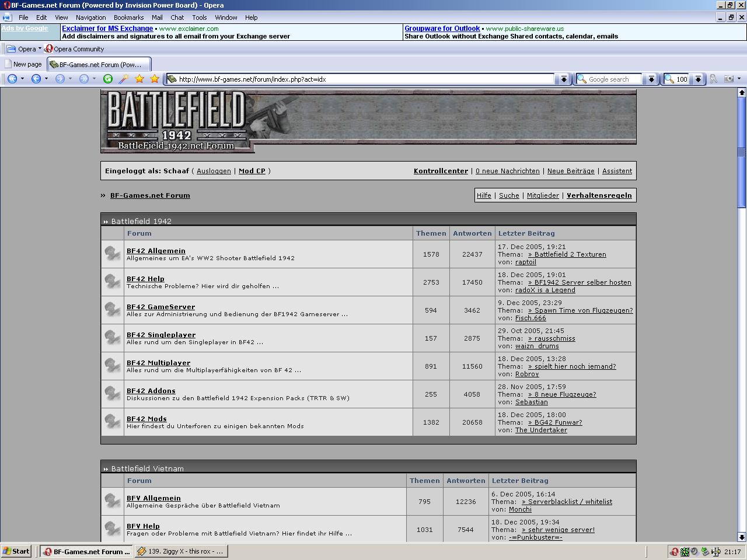This screenshot has height=560, width=747.
Task: Click the BF42 Addons forum status icon
Action: tap(112, 394)
